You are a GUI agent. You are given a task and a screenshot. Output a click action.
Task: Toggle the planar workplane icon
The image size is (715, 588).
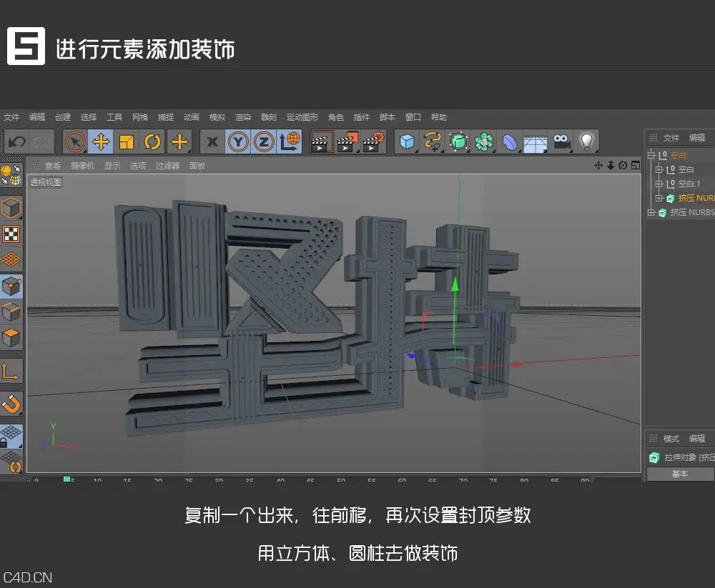coord(11,462)
